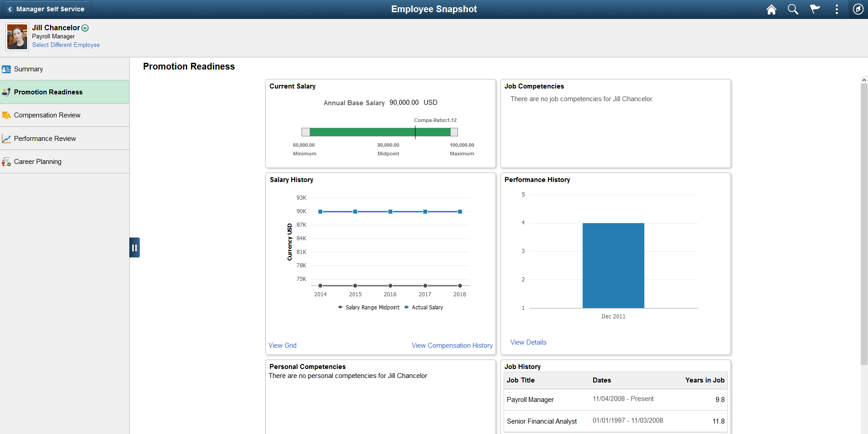Screen dimensions: 868x434
Task: Open the Home icon in header
Action: [771, 9]
